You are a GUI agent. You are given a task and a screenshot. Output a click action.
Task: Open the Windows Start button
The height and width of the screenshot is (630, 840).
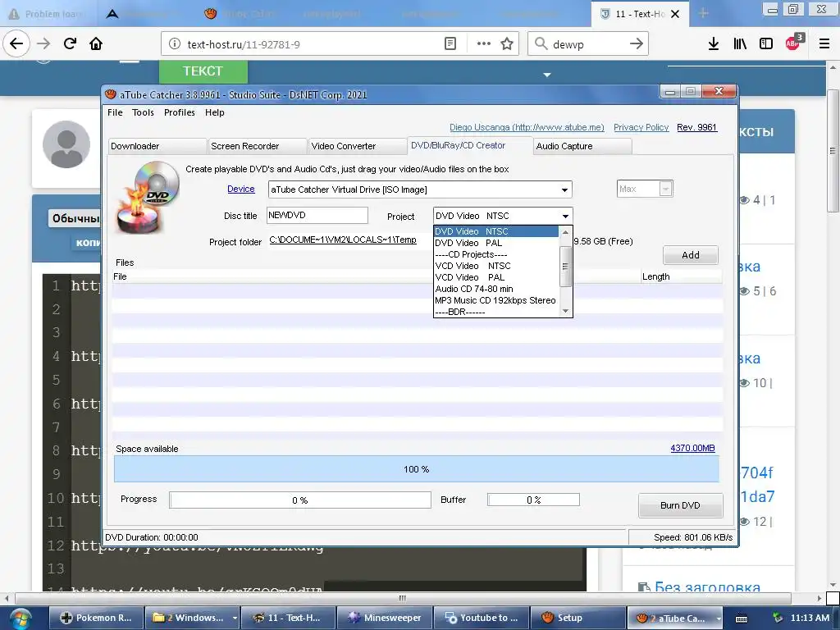coord(20,619)
